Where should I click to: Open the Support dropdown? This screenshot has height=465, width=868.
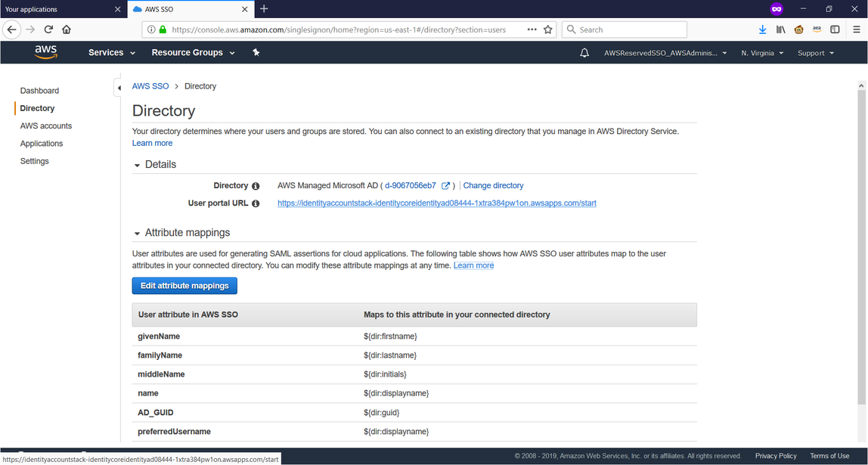tap(815, 53)
